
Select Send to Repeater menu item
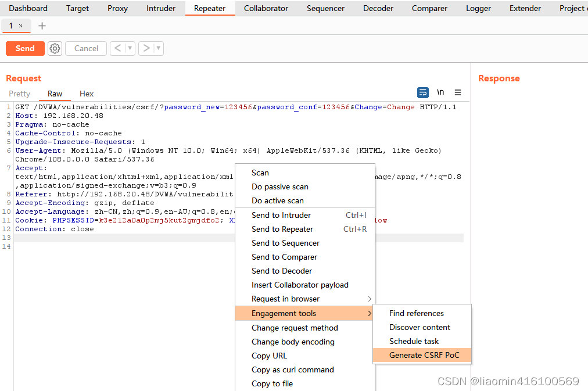305,229
